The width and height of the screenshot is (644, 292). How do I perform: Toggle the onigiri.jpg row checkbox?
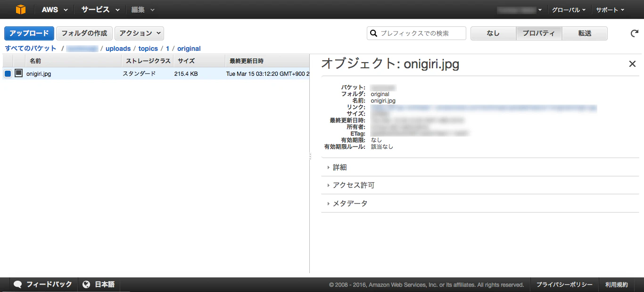point(8,73)
